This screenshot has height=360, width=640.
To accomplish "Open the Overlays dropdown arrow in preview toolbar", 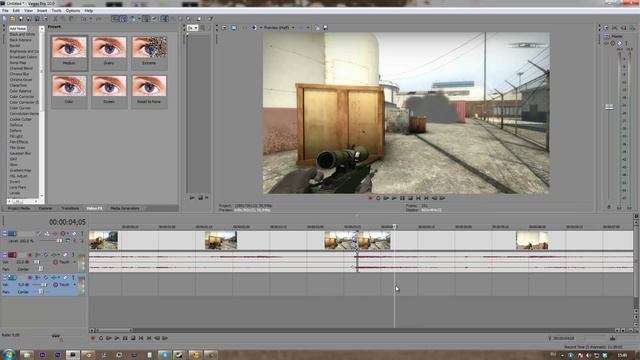I will coord(308,28).
